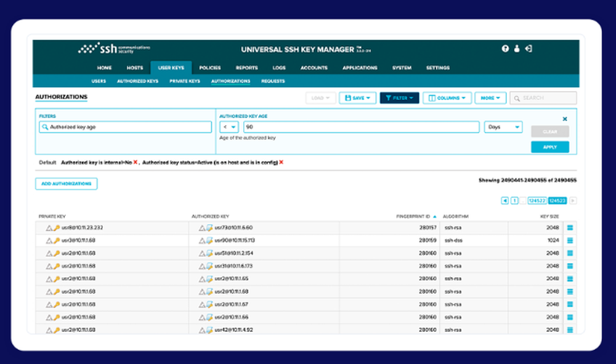Close the filter panel with the X

point(564,119)
